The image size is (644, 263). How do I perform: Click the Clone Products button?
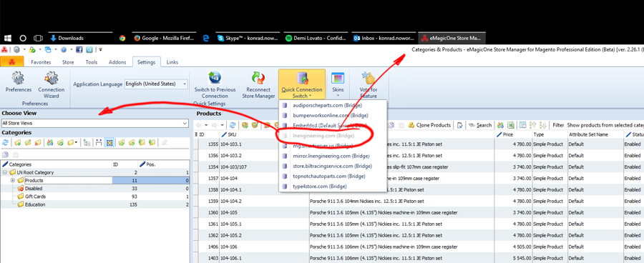tap(429, 125)
